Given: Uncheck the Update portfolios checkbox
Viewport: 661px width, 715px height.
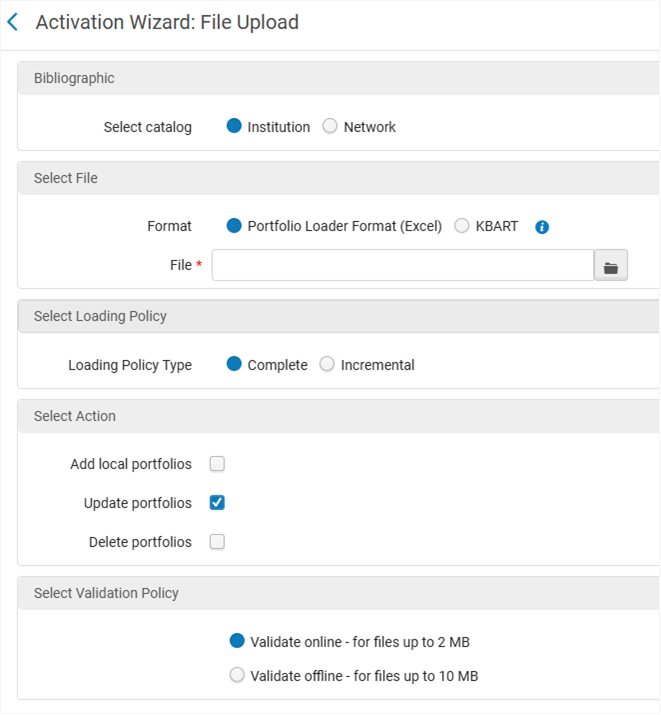Looking at the screenshot, I should 217,503.
